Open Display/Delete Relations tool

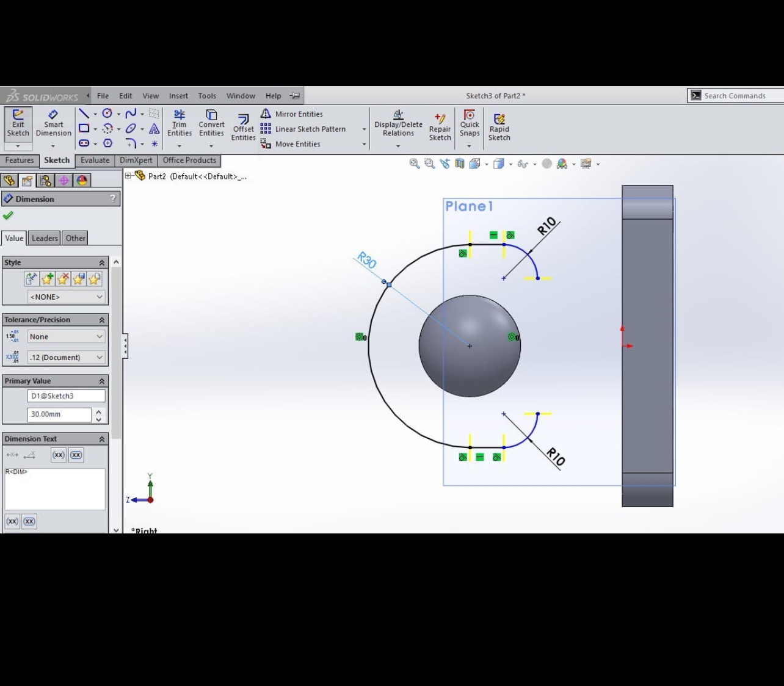tap(398, 123)
